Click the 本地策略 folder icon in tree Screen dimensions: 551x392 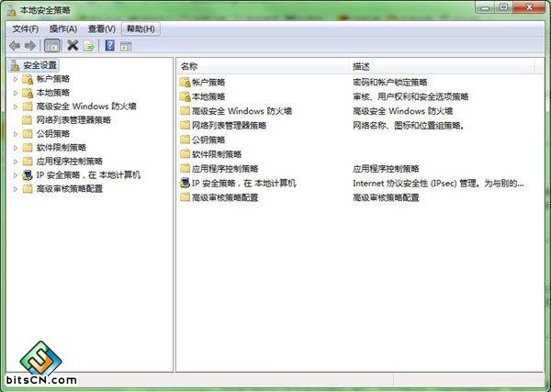[28, 93]
